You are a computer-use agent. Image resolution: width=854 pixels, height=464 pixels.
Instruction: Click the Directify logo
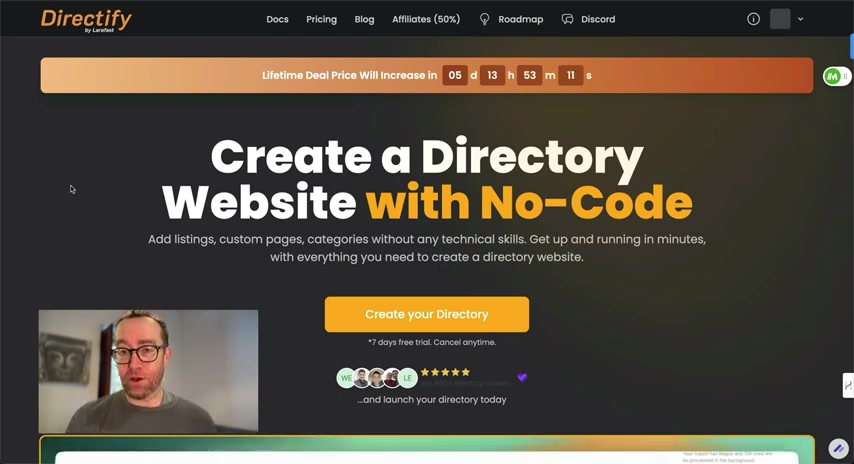[86, 20]
